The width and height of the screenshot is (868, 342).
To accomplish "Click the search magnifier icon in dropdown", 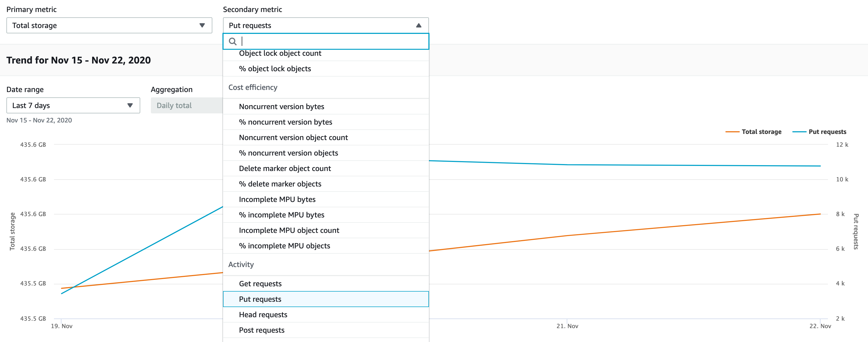I will (x=233, y=41).
